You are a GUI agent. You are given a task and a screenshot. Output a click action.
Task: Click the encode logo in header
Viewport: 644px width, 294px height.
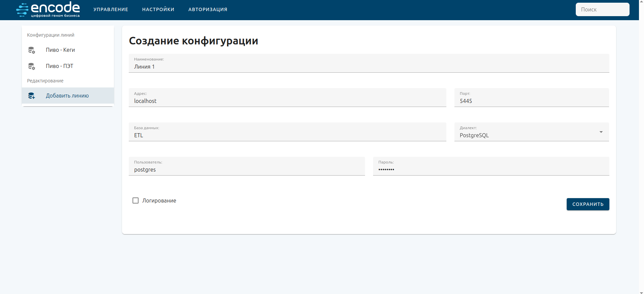(x=48, y=9)
